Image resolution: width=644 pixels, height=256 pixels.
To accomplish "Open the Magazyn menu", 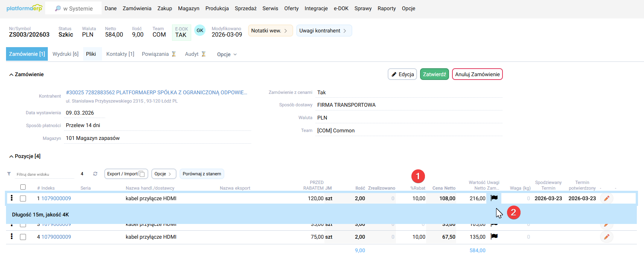I will click(x=189, y=8).
